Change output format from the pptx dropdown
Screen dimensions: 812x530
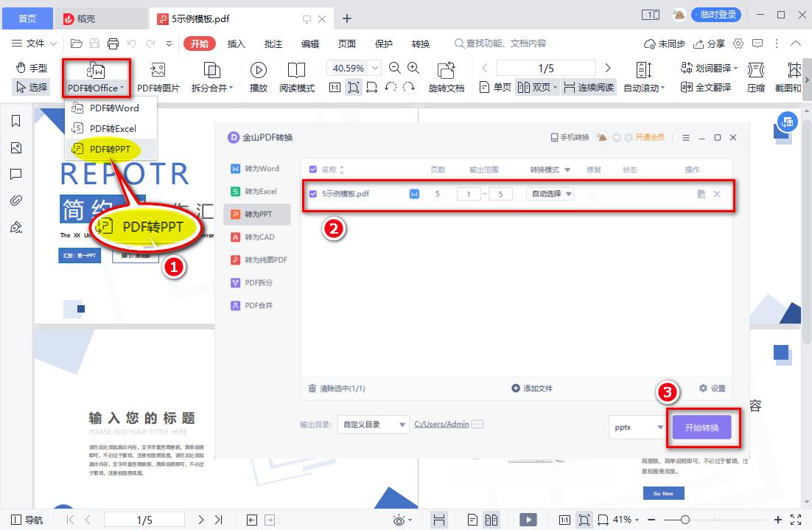[x=637, y=427]
